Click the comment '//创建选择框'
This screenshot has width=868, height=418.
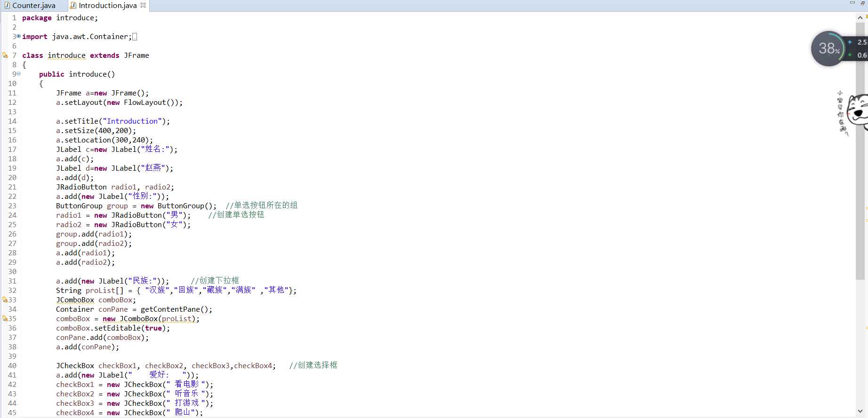(313, 365)
